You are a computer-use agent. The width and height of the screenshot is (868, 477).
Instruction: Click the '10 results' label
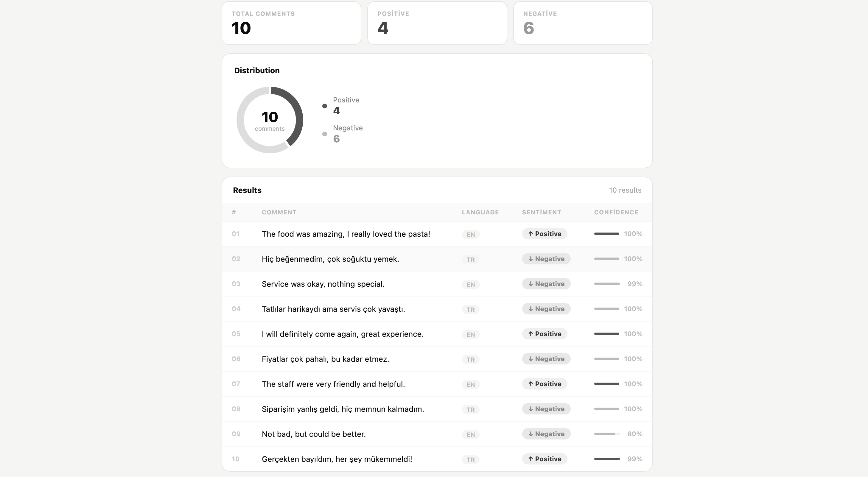point(625,190)
